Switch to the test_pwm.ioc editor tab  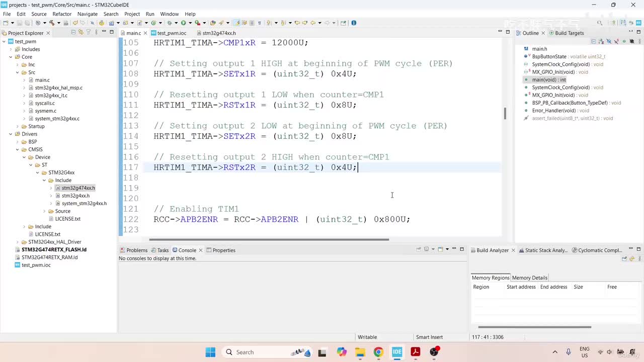(169, 33)
